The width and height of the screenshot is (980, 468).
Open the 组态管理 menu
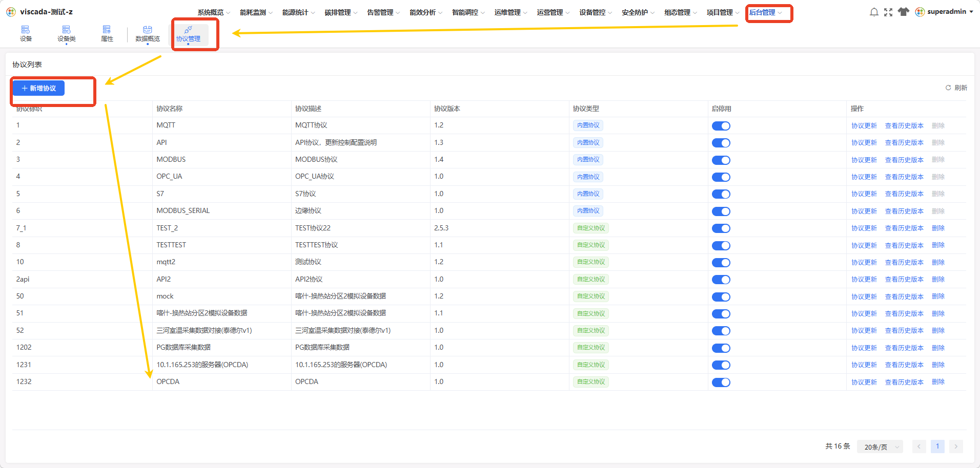[681, 12]
